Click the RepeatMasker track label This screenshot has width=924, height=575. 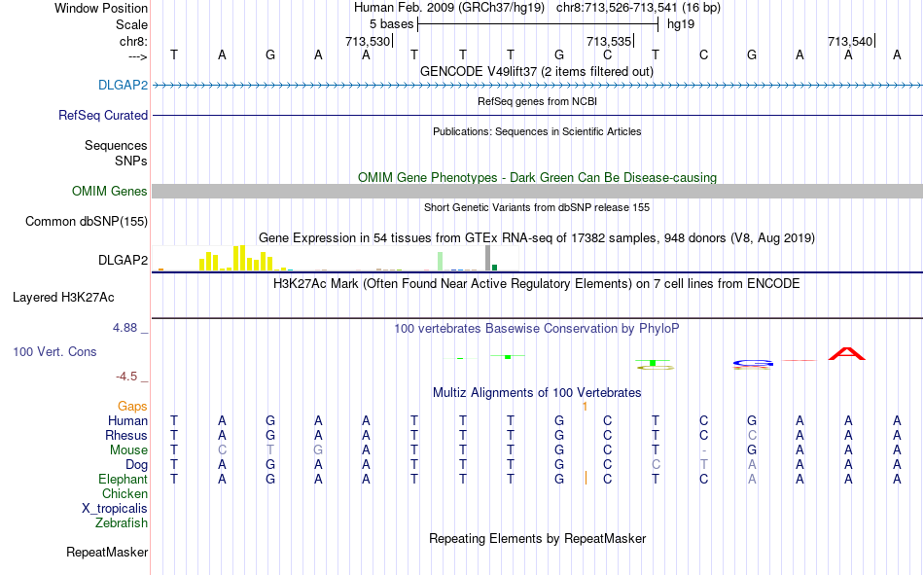pyautogui.click(x=107, y=552)
